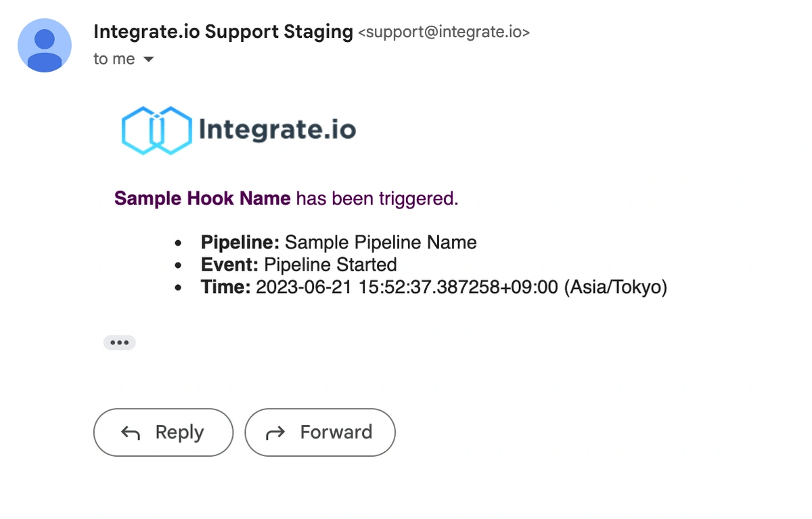Viewport: 812px width, 519px height.
Task: Click the Integrate.io wordmark in logo
Action: pyautogui.click(x=277, y=129)
